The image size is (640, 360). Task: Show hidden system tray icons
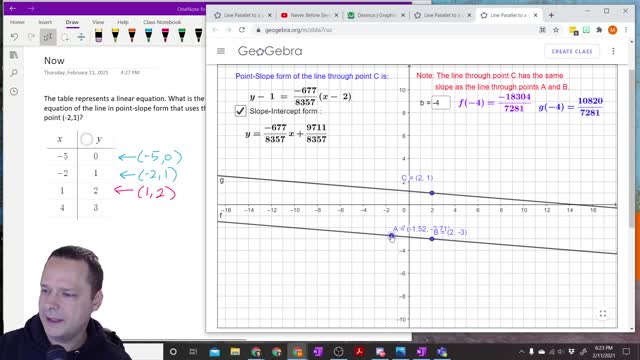(521, 351)
